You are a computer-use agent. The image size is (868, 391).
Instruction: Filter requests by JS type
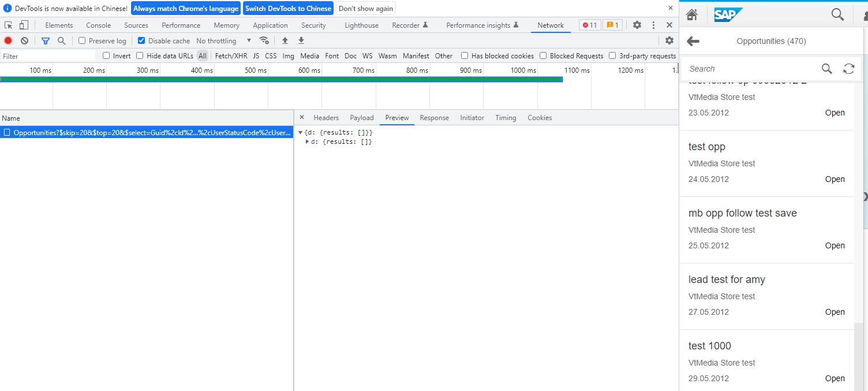[256, 55]
